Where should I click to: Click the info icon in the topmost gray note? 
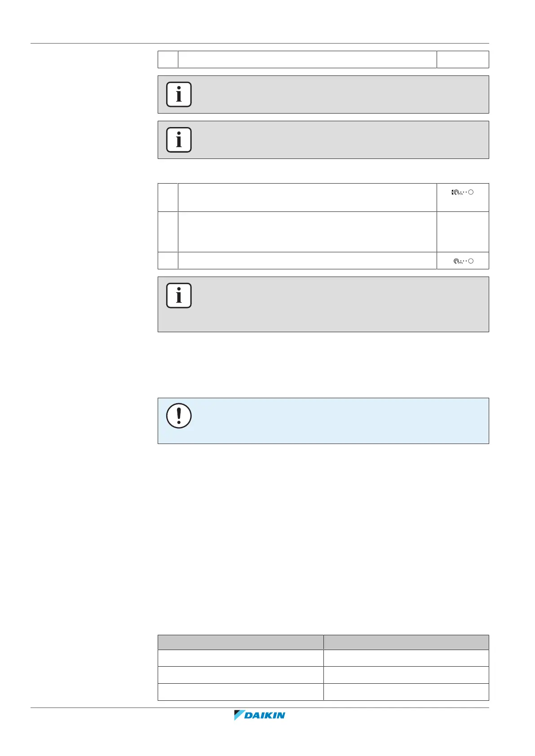click(179, 94)
